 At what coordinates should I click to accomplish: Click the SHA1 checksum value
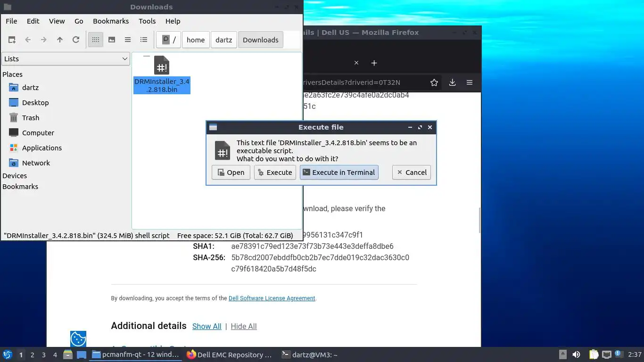pos(312,247)
